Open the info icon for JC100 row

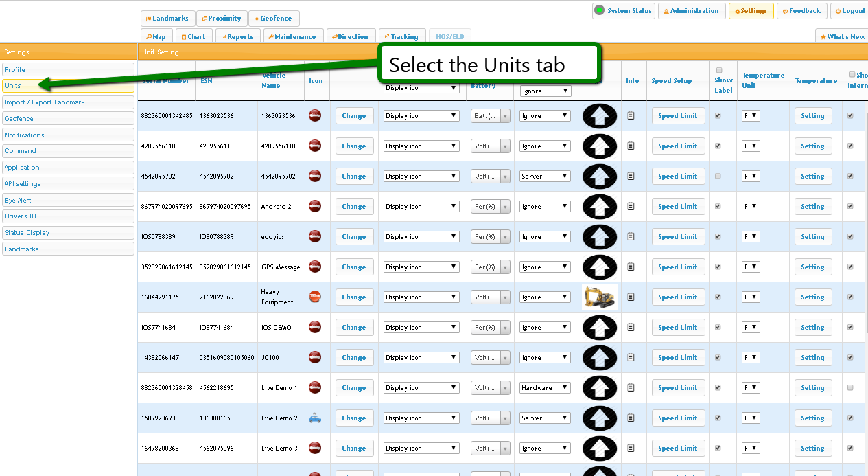(631, 358)
